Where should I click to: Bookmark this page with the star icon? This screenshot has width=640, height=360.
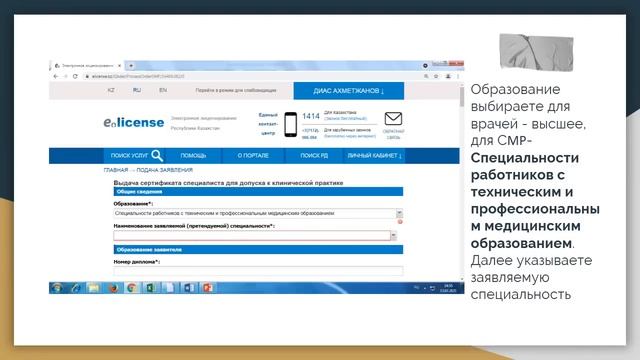pos(436,76)
